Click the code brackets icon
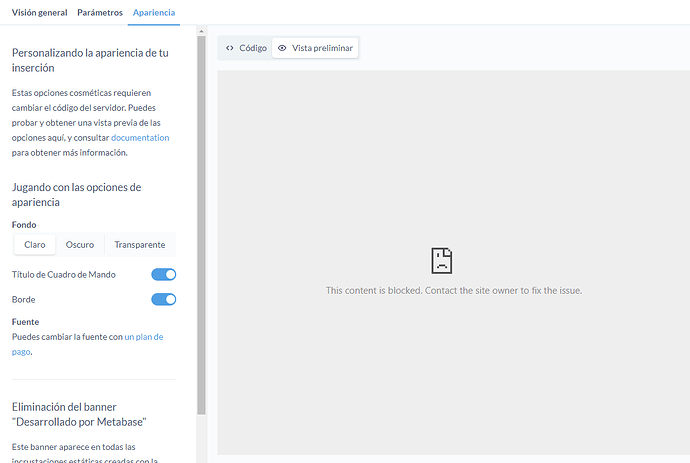The width and height of the screenshot is (690, 463). tap(230, 48)
